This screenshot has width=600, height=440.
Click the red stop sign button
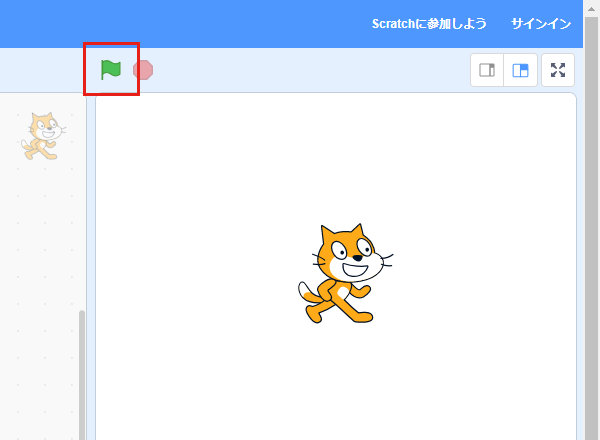pyautogui.click(x=143, y=70)
